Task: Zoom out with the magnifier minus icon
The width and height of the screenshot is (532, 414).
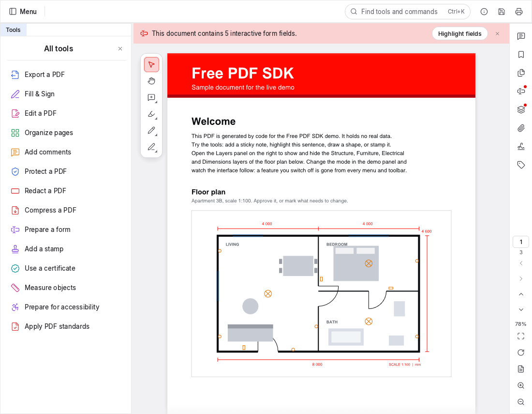Action: click(x=521, y=402)
